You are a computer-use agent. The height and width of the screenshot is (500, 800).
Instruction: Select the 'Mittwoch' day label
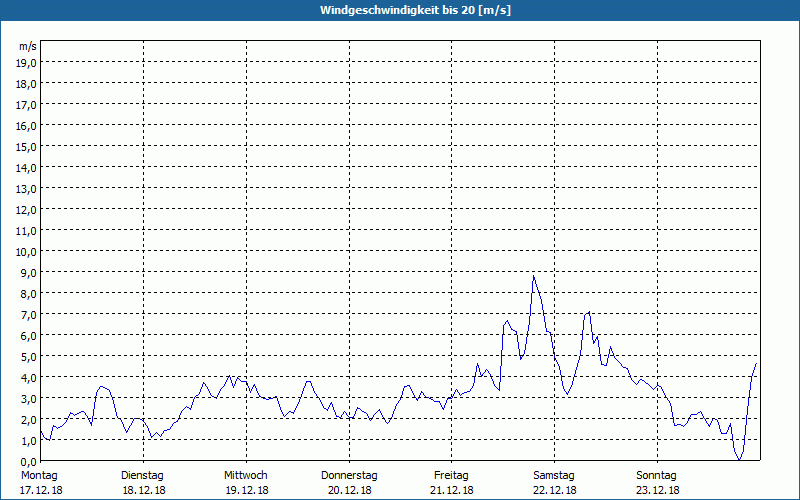coord(245,476)
